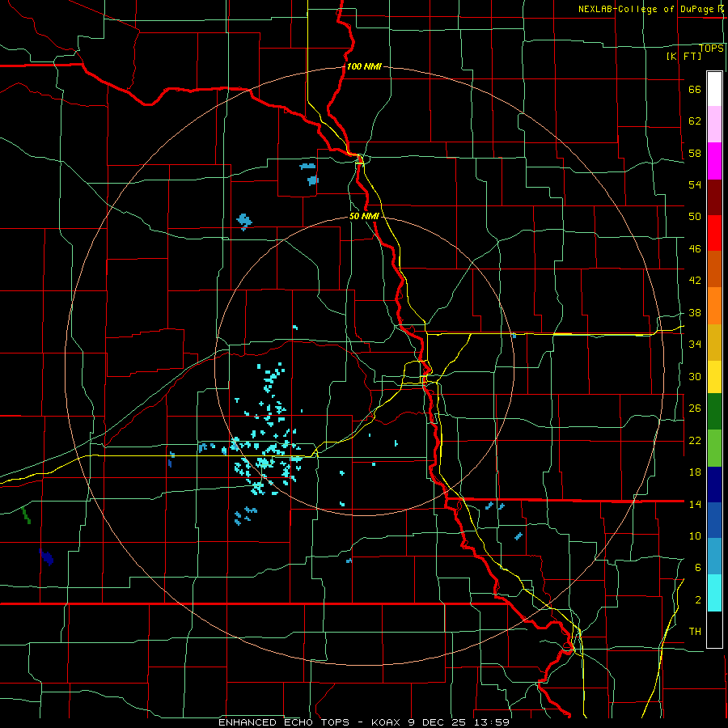Click the dark red legend swatch
The image size is (728, 728).
point(714,197)
